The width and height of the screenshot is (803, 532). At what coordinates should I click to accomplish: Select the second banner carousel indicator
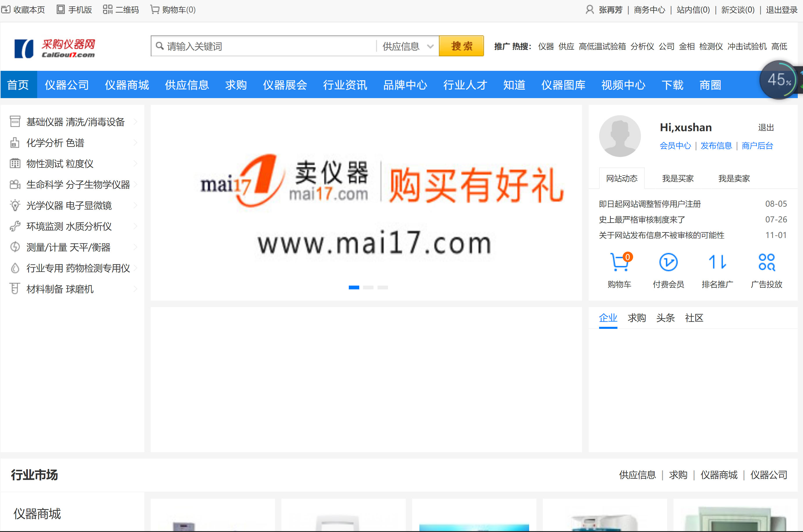tap(368, 287)
